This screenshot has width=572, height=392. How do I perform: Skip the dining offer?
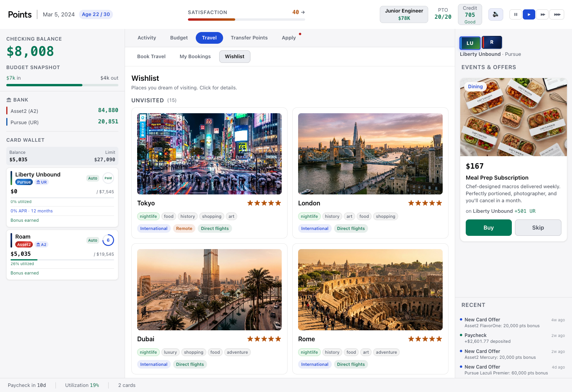click(538, 227)
